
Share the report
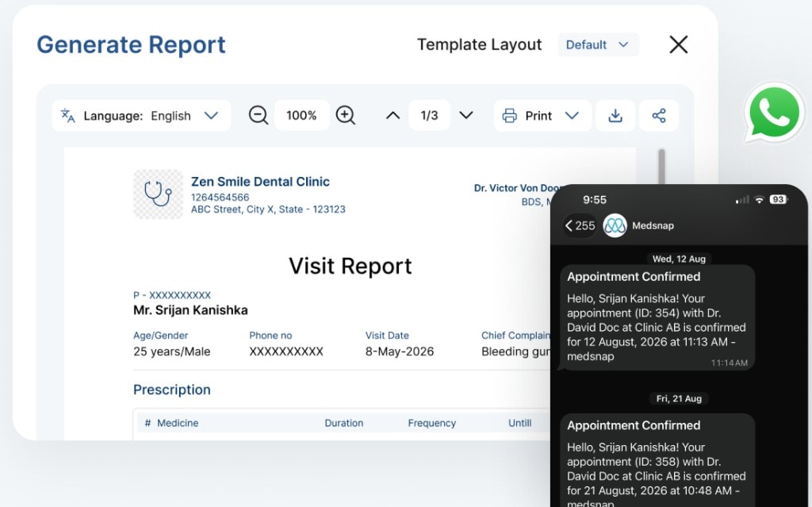[x=659, y=116]
